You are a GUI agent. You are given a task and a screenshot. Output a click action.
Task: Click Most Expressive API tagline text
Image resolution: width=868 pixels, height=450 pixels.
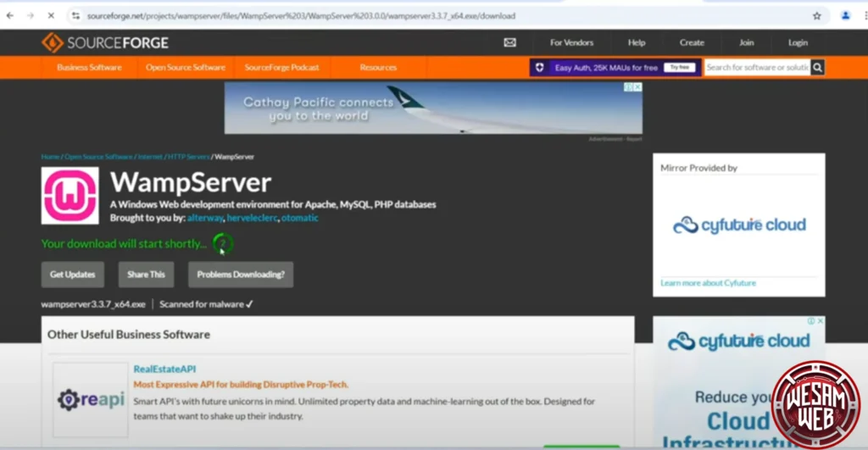(x=241, y=384)
